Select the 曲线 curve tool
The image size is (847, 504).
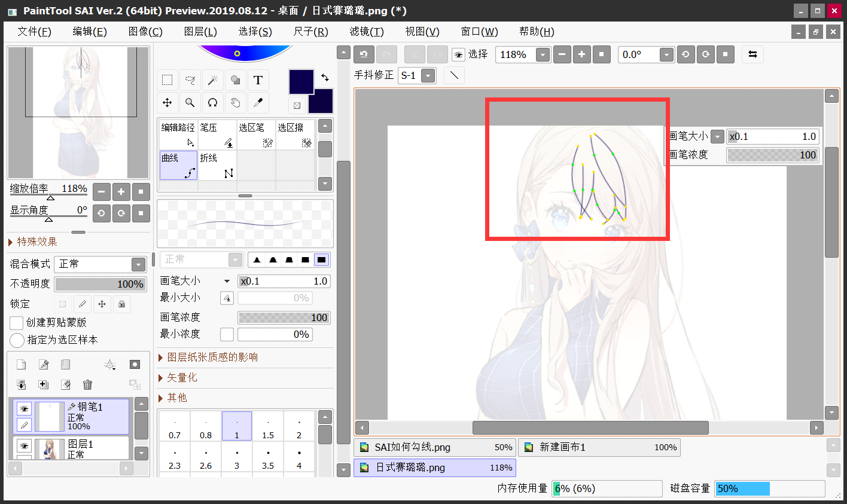pos(178,166)
